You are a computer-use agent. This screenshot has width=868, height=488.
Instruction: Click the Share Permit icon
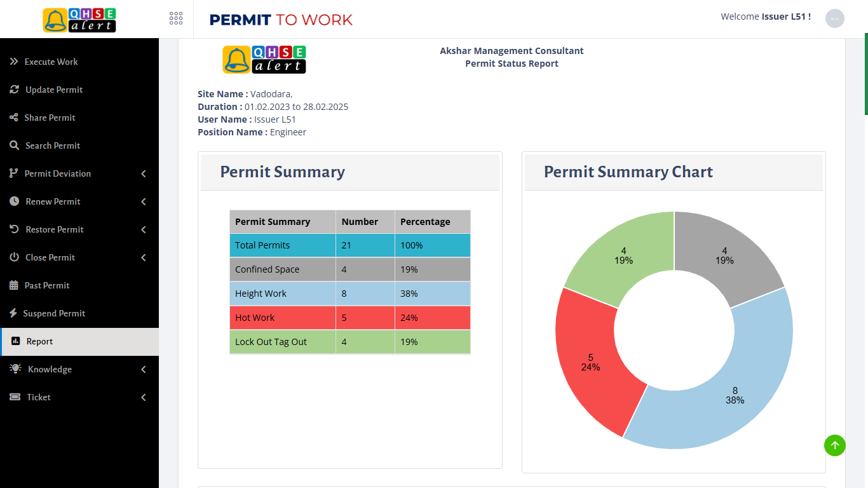pos(14,118)
